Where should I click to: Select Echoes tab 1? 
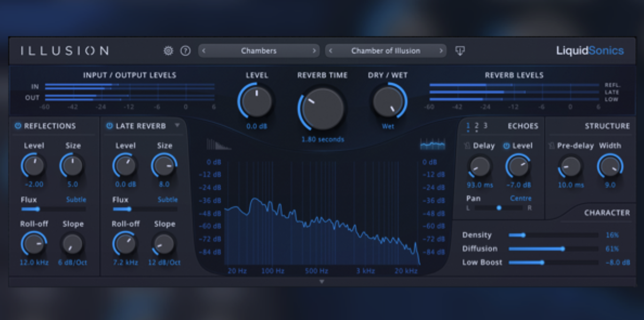[x=468, y=126]
